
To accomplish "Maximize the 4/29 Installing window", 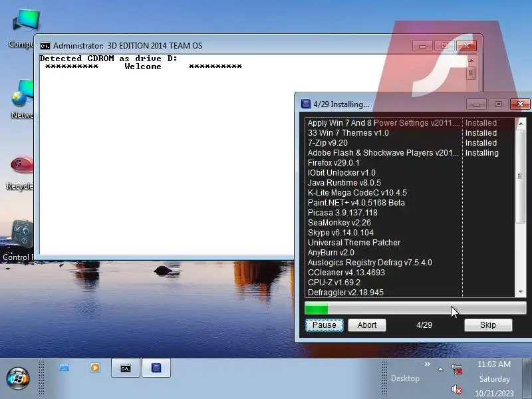I will coord(498,104).
